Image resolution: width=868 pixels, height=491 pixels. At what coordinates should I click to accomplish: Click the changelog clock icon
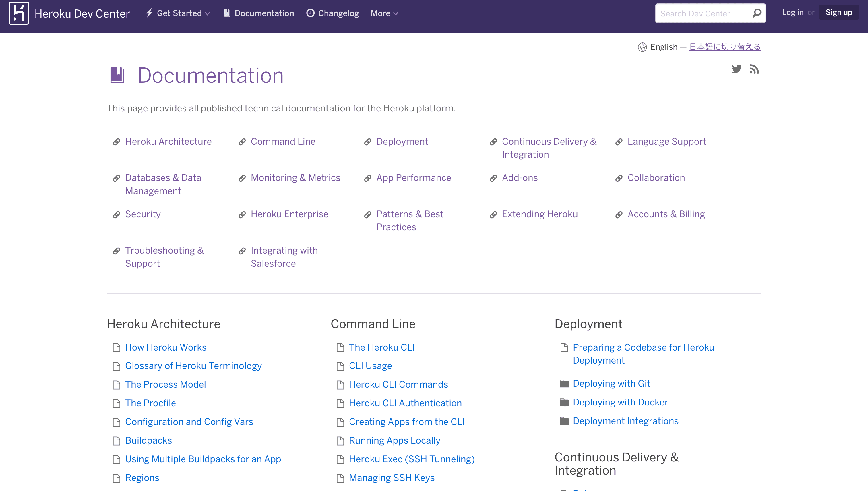tap(311, 13)
